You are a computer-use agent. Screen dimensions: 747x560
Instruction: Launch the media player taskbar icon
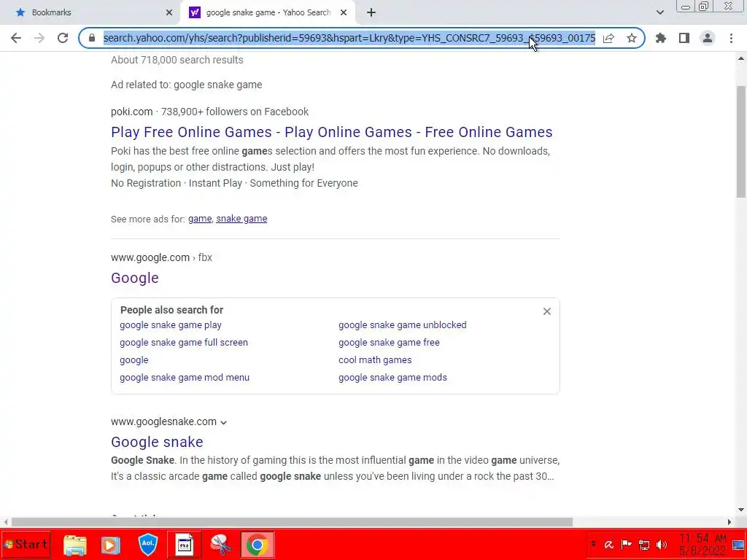coord(111,545)
